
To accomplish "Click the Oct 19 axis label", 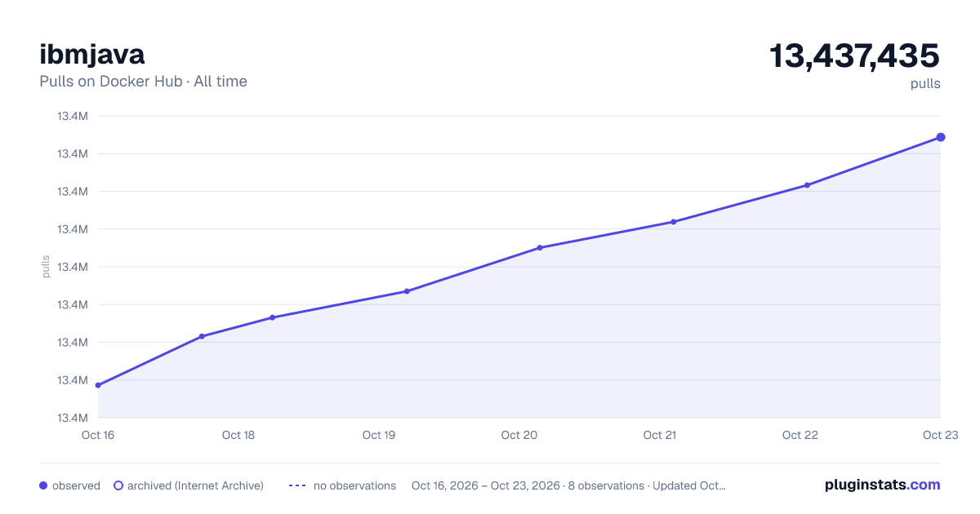I will [x=379, y=435].
